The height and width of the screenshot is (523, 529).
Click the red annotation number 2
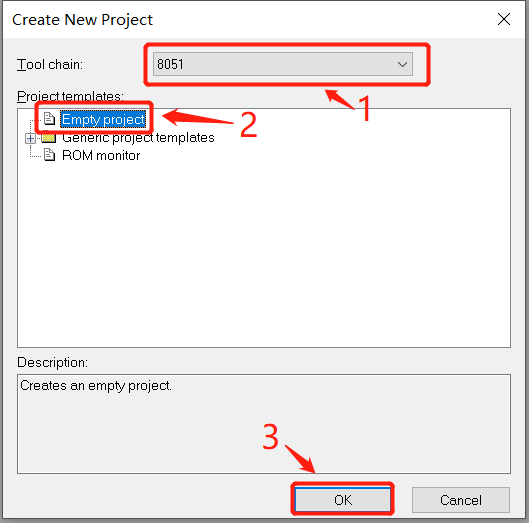pyautogui.click(x=249, y=125)
